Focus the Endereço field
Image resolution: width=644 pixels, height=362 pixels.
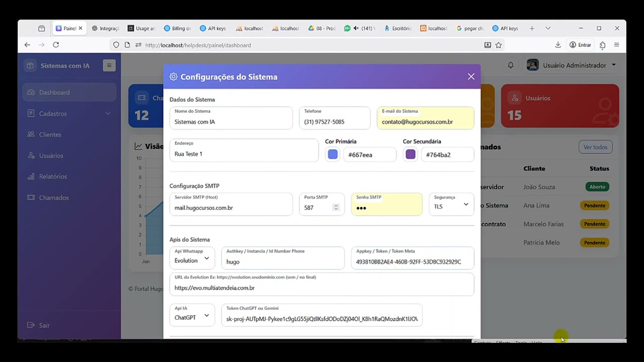coord(244,150)
